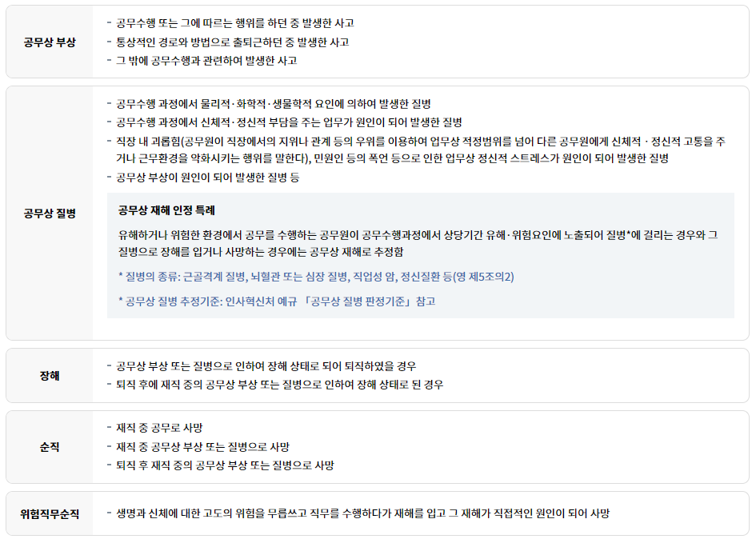Click '퇴직 후 재직 중의 공무상 부상 또는 질병으로 사망'
Screen dimensions: 756x539
point(225,465)
